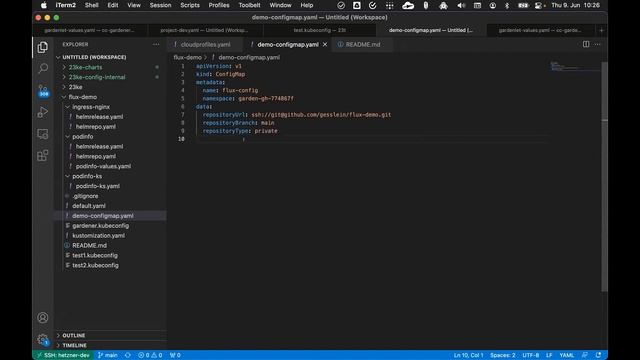Change language mode via YAML item
The image size is (640, 360).
[567, 355]
